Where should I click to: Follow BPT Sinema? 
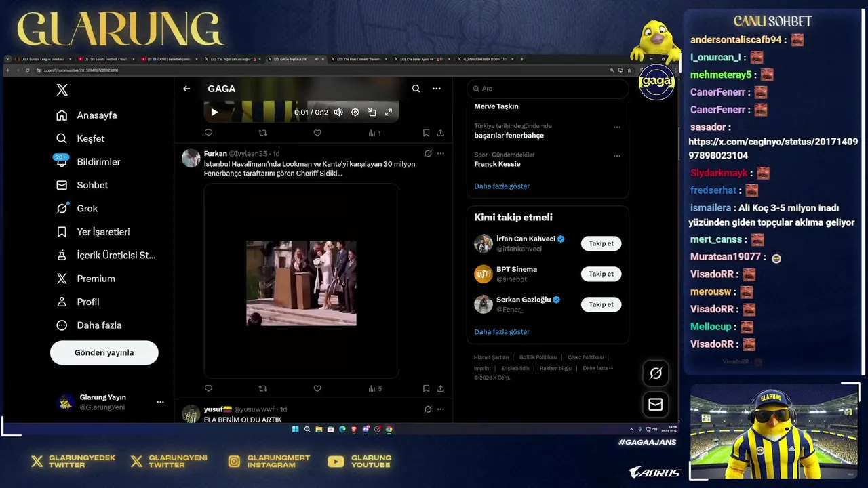point(601,274)
